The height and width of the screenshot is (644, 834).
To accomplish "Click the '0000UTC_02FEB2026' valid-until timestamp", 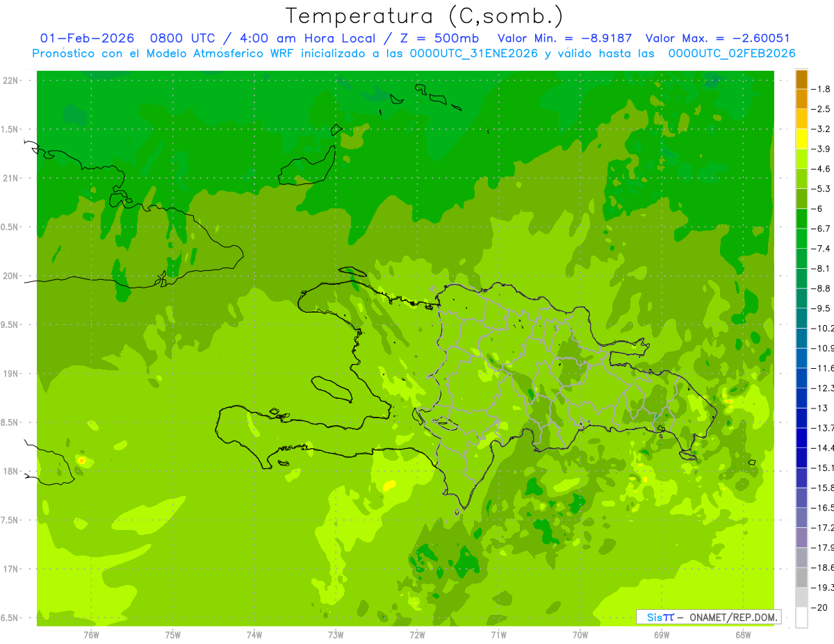I will click(731, 53).
